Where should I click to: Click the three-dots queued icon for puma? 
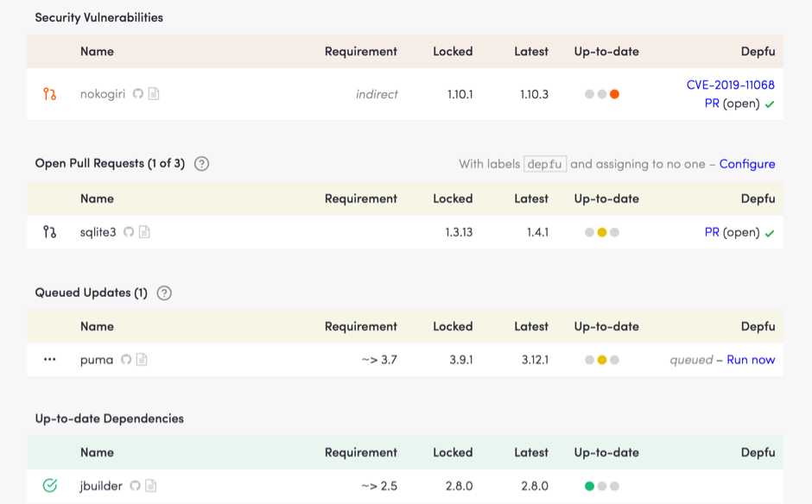click(50, 360)
